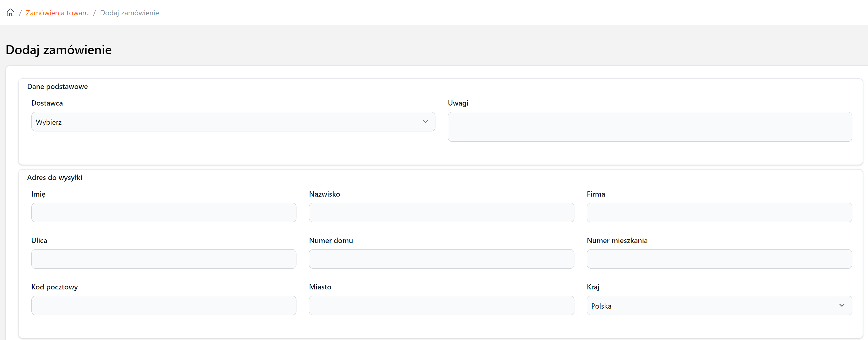Focus the Firma input field
868x340 pixels.
click(x=719, y=212)
